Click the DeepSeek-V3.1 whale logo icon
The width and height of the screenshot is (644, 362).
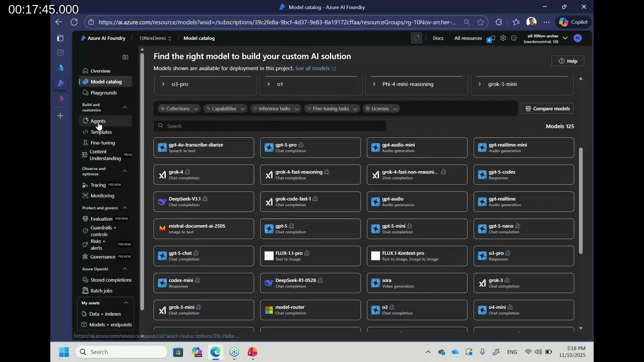click(162, 202)
